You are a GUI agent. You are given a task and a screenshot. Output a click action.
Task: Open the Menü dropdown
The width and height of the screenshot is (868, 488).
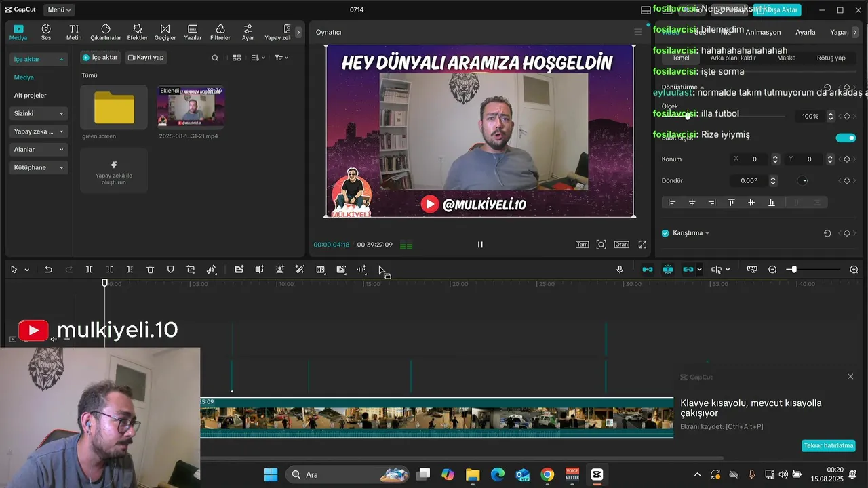60,10
